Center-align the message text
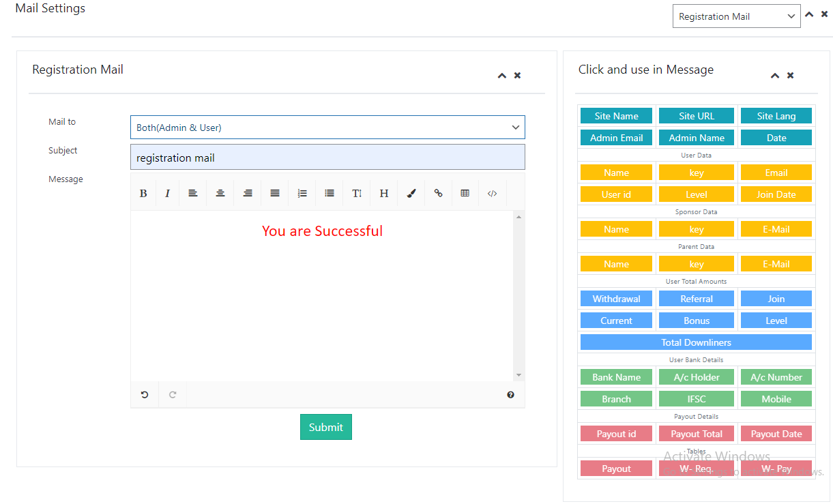This screenshot has height=504, width=833. point(220,193)
